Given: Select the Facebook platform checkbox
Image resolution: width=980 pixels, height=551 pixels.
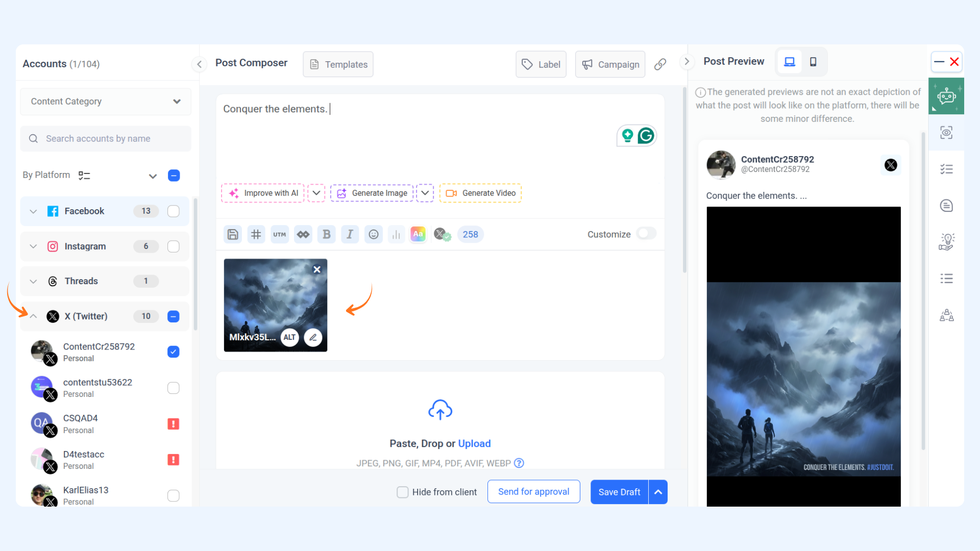Looking at the screenshot, I should click(x=174, y=211).
